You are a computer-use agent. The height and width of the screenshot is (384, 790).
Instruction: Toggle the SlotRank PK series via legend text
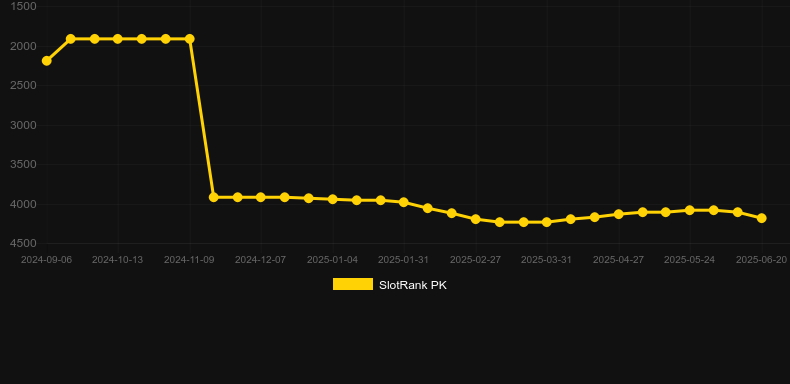[x=413, y=285]
